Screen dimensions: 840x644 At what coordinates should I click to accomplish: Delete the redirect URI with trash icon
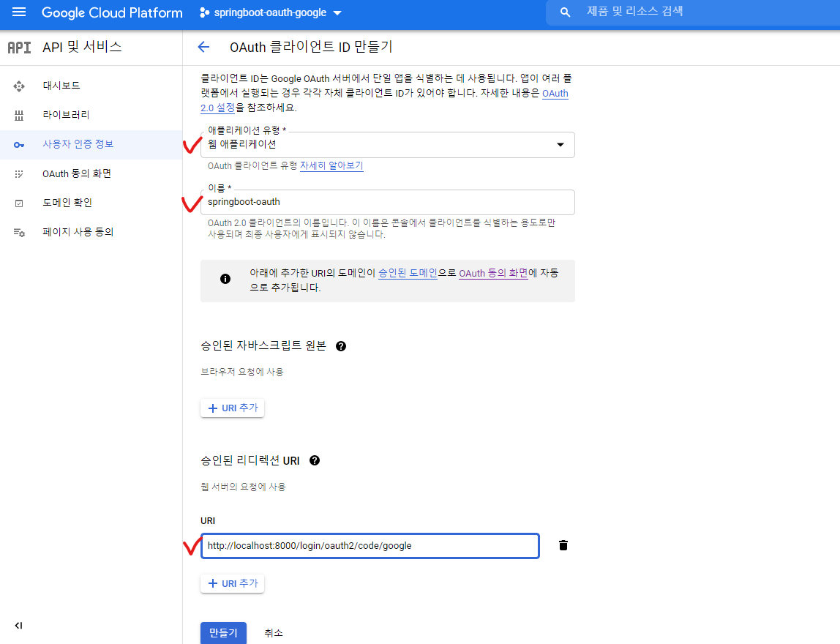point(563,545)
